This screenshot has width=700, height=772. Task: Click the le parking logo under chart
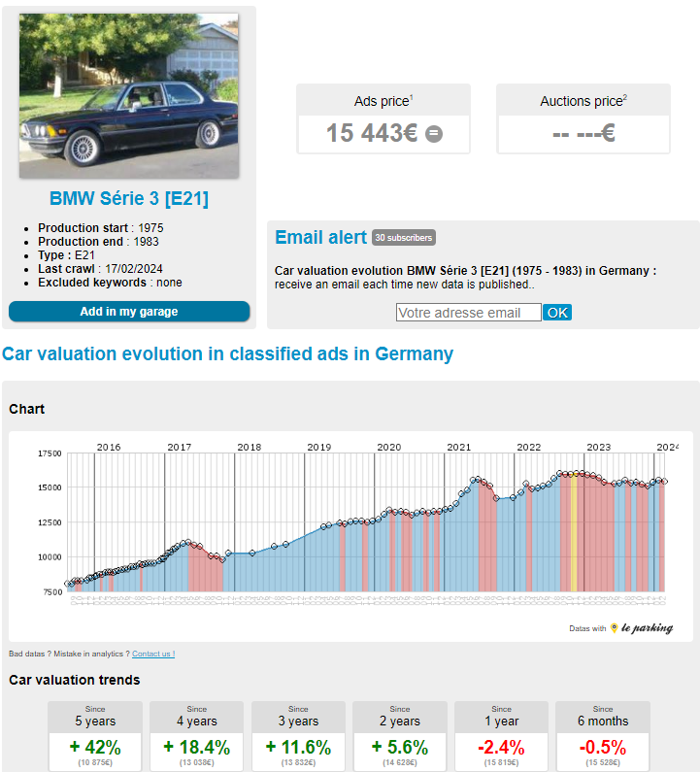pos(642,627)
